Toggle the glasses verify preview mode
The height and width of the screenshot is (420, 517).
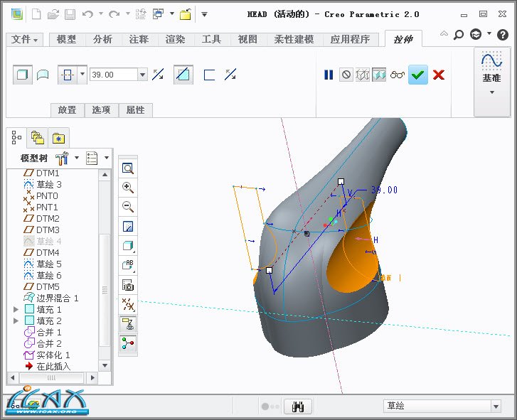click(398, 75)
